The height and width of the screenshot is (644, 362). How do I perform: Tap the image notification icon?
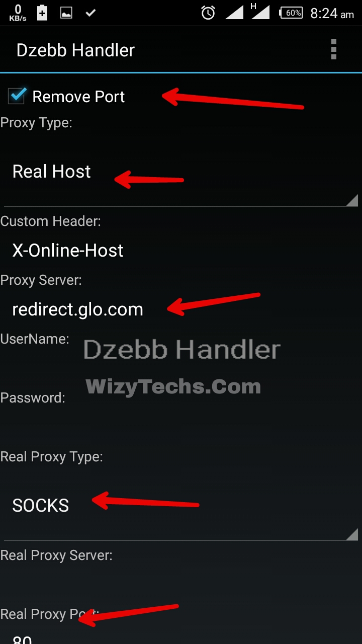(66, 14)
